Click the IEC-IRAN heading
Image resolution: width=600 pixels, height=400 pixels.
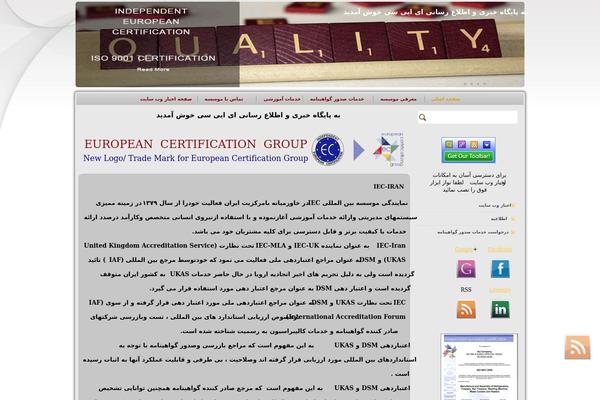[389, 186]
